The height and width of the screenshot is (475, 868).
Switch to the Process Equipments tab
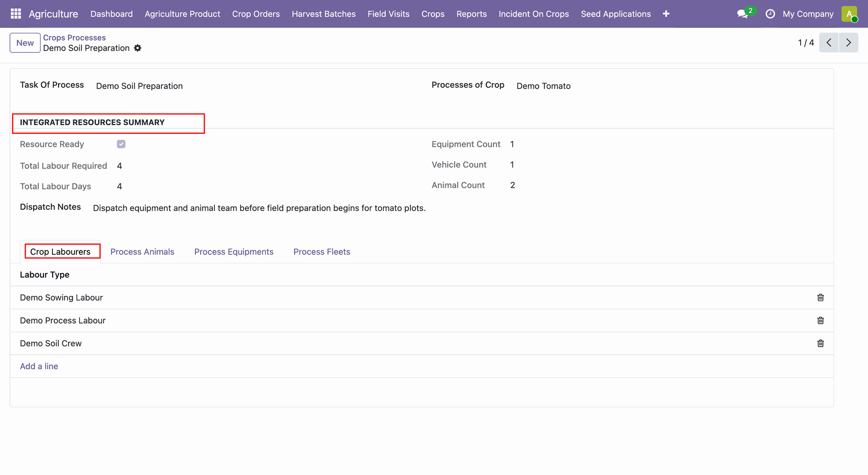click(234, 252)
